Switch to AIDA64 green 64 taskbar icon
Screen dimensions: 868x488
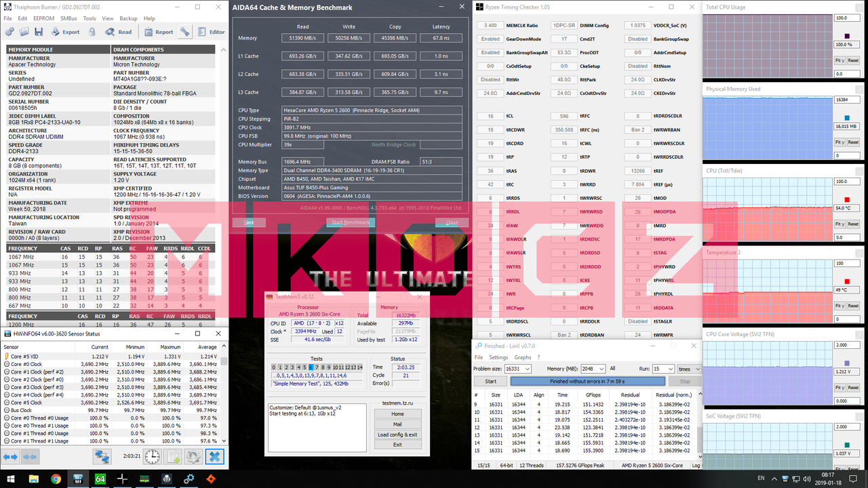pos(100,479)
